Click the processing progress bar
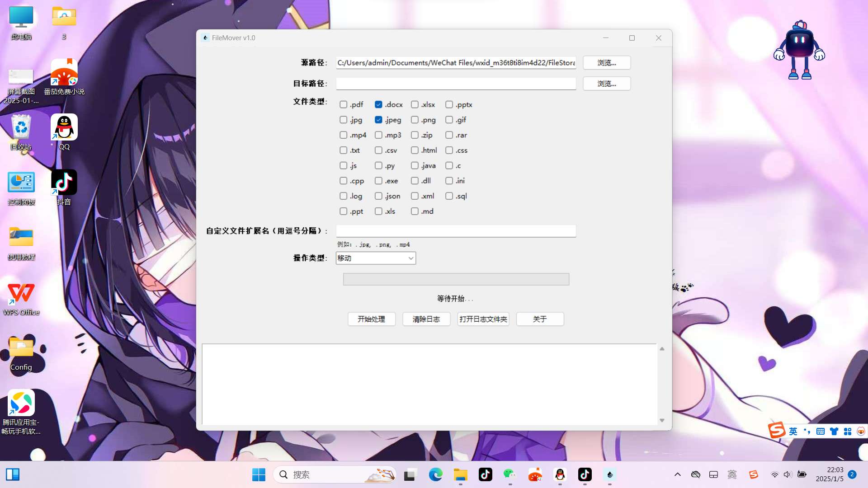868x488 pixels. click(456, 279)
